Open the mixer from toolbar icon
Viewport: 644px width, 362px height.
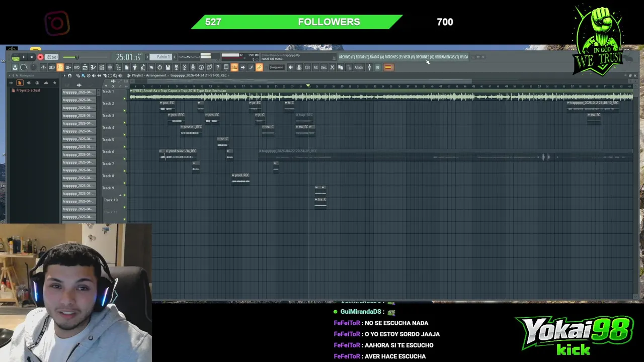pos(110,67)
